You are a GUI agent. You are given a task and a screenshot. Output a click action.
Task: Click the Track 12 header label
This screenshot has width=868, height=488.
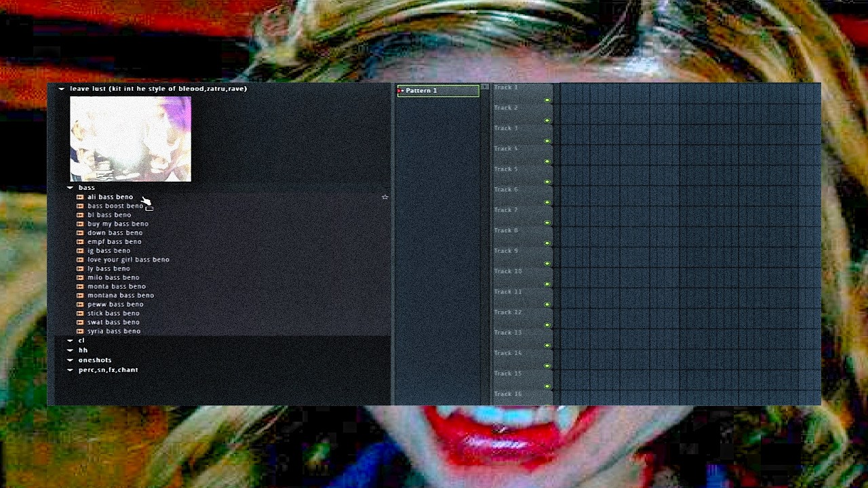click(x=508, y=312)
